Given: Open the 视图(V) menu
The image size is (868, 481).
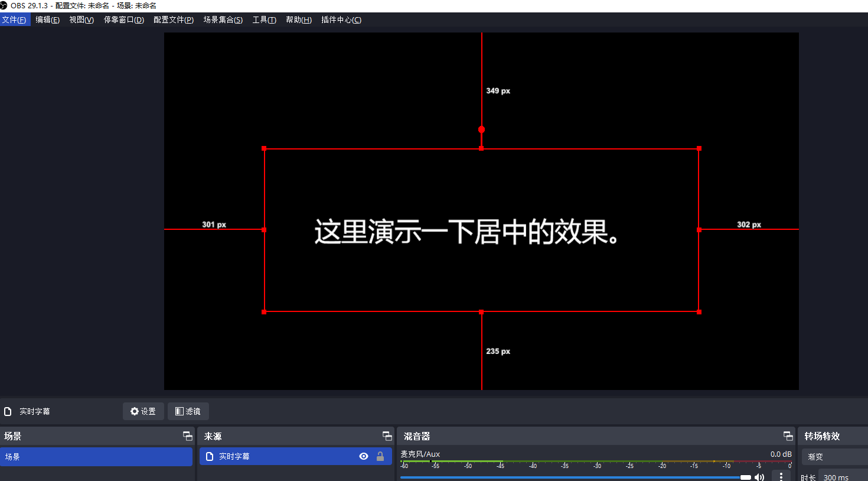Looking at the screenshot, I should click(x=81, y=19).
